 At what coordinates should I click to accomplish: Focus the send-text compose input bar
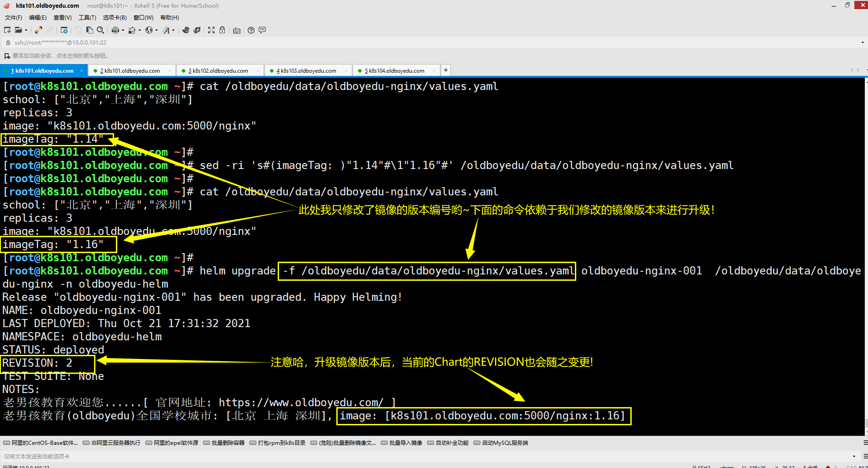[409, 456]
